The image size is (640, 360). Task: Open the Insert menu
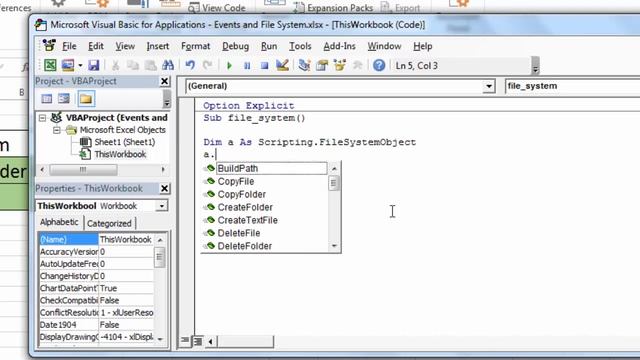coord(158,46)
